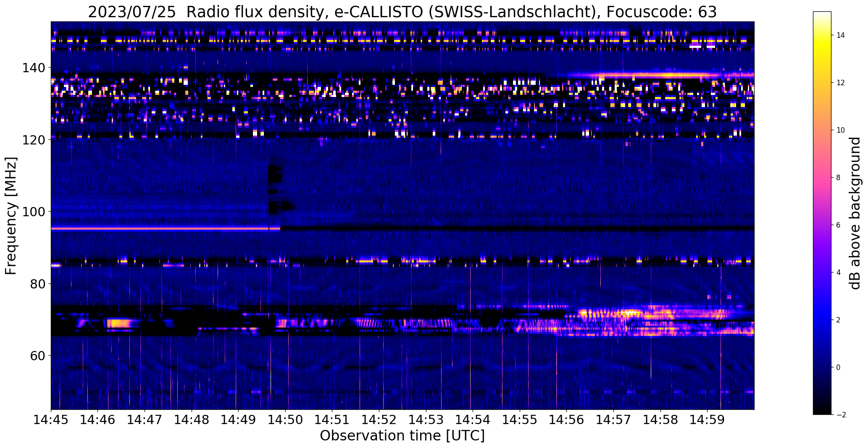Select the 14:47 time tick label

(145, 419)
